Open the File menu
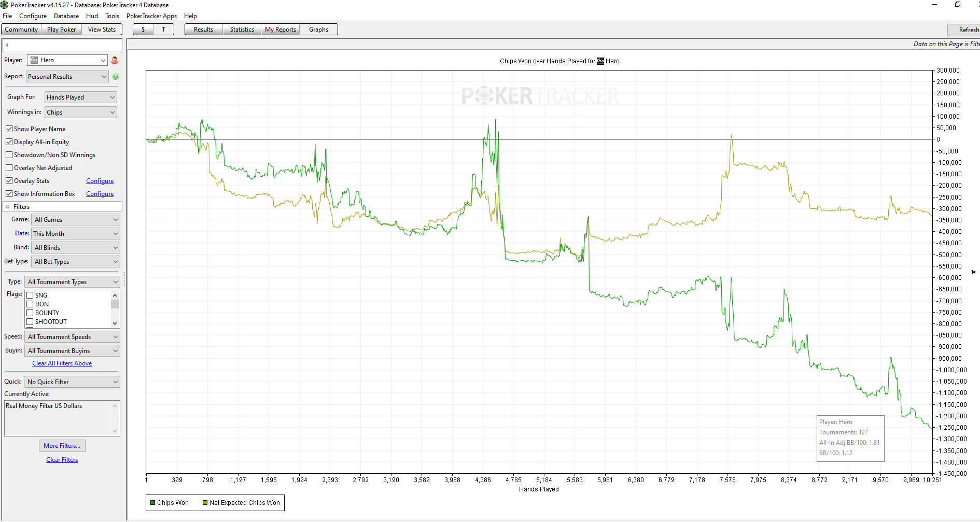 [7, 16]
